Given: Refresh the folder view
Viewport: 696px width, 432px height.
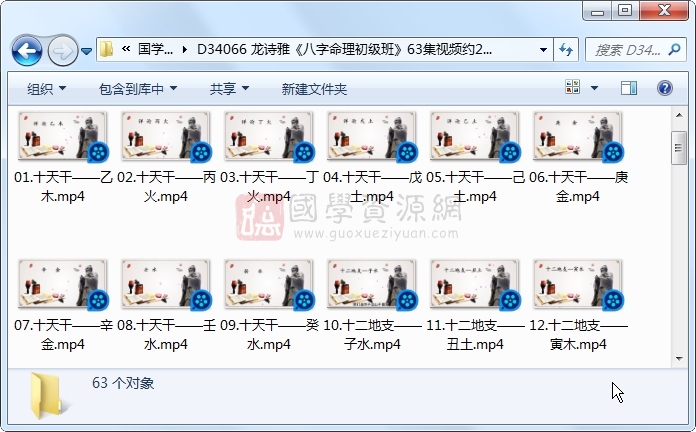Looking at the screenshot, I should [566, 50].
